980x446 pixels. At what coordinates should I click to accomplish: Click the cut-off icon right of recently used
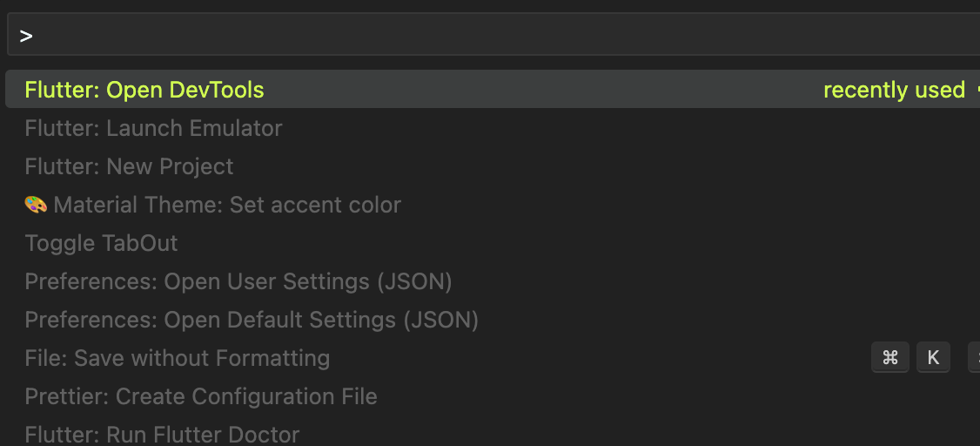[977, 90]
